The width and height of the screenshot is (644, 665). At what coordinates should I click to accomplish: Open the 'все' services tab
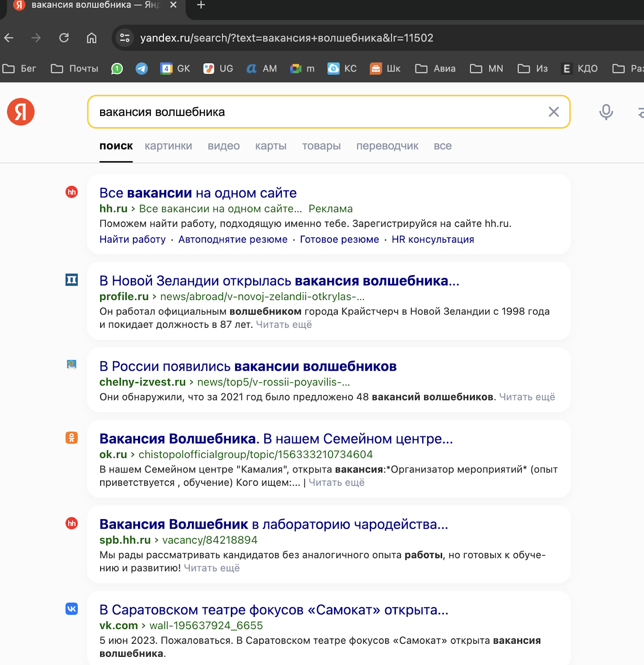[442, 146]
